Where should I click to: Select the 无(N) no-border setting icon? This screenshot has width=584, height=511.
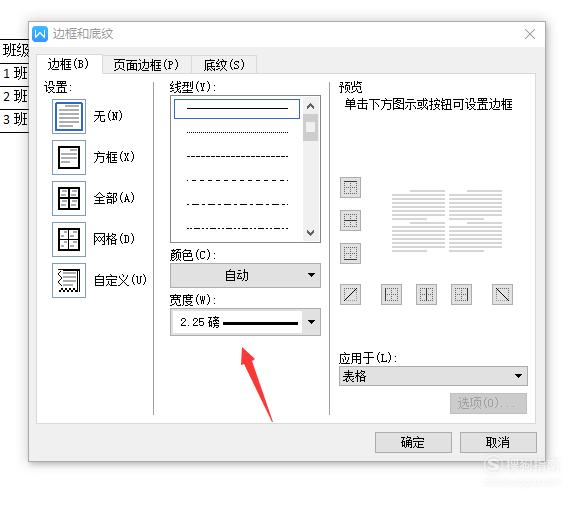click(x=69, y=117)
